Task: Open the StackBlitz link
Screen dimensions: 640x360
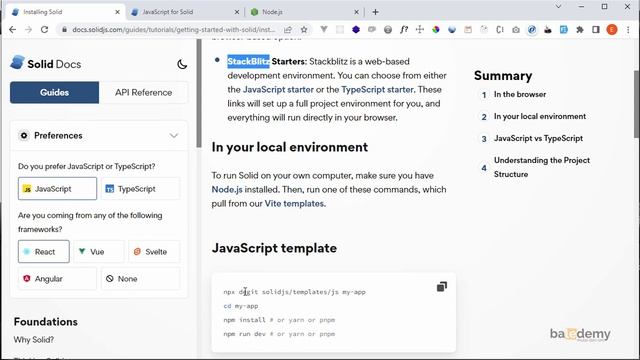Action: point(248,61)
